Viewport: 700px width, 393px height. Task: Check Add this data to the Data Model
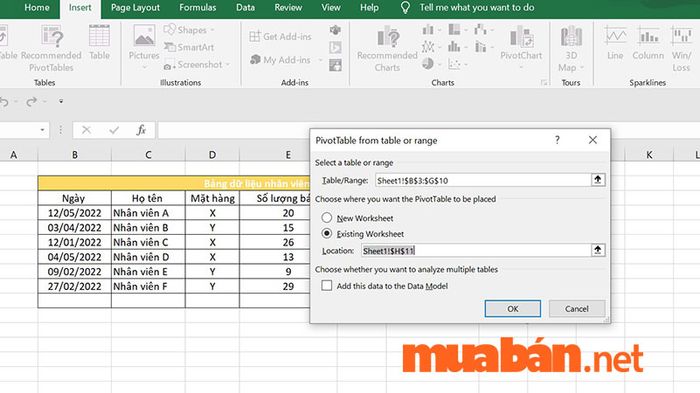[327, 285]
